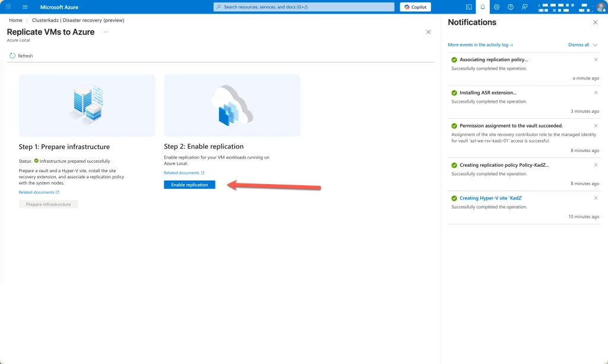Open the help question mark icon
Screen dimensions: 608x364
(510, 7)
